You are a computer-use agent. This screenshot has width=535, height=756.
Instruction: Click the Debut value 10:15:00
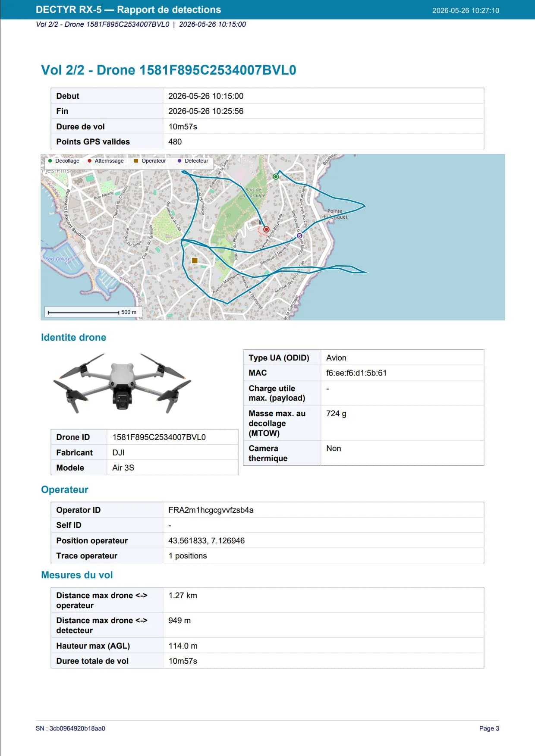click(x=206, y=96)
